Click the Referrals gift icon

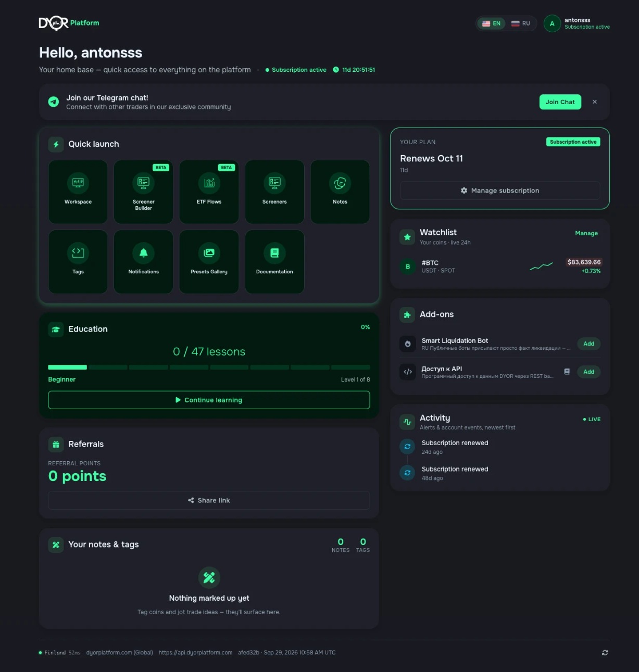pyautogui.click(x=56, y=445)
